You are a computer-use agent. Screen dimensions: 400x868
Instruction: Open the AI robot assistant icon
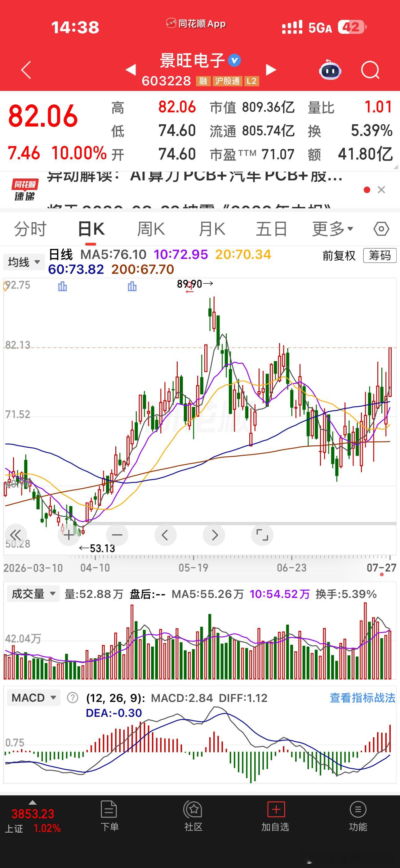[330, 70]
